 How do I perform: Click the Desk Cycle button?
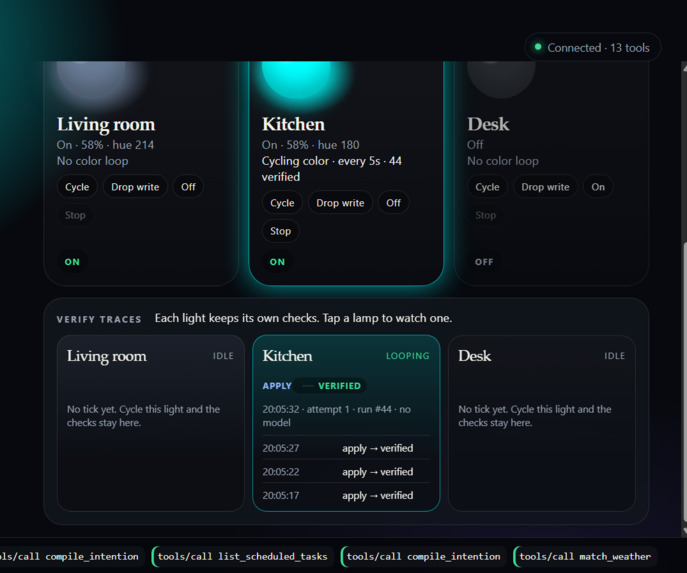pos(487,187)
